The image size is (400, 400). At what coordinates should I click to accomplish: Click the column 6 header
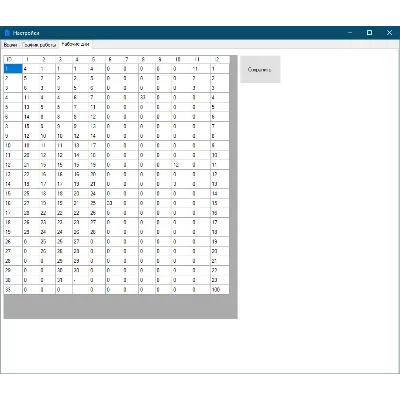[114, 59]
